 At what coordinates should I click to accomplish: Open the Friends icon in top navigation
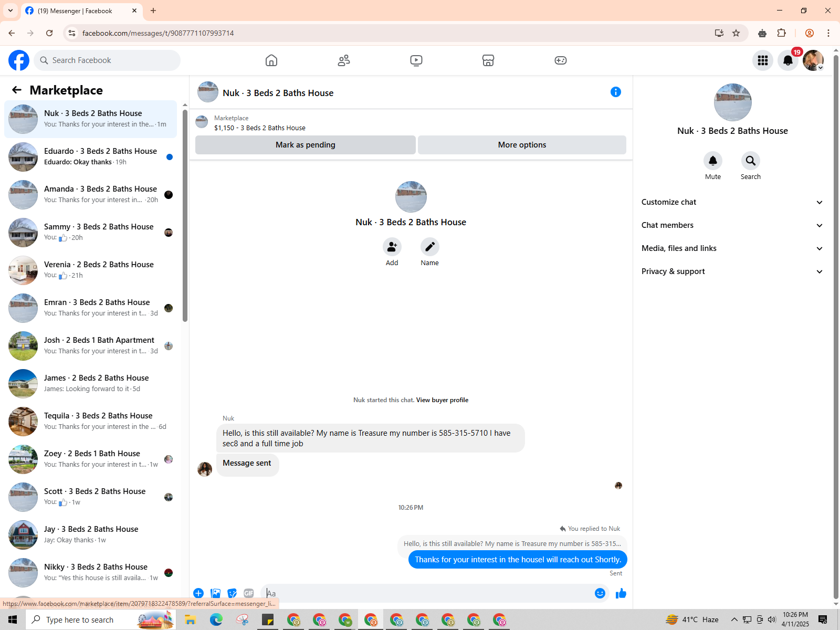(x=344, y=60)
